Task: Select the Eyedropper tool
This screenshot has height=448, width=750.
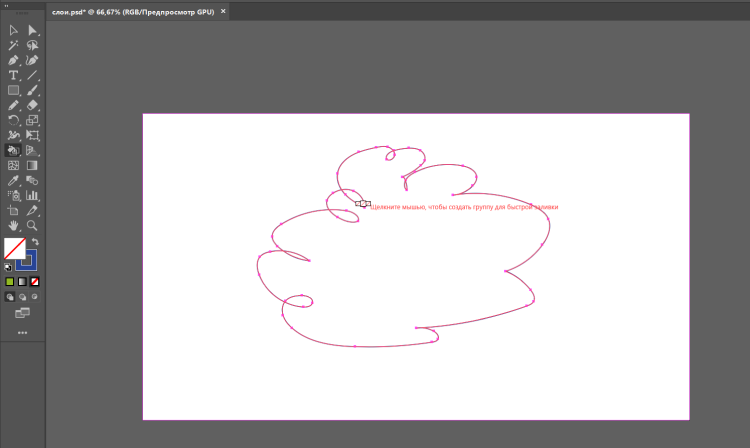Action: [13, 180]
